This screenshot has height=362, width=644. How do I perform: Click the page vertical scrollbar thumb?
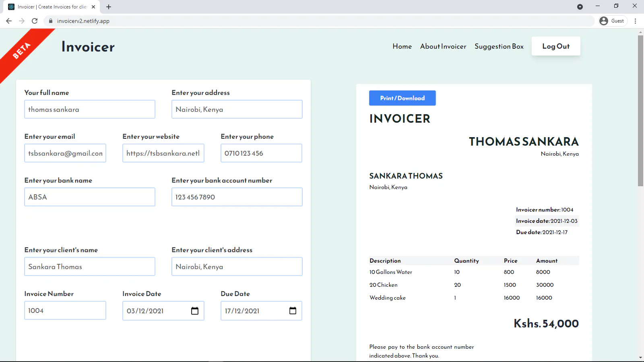pyautogui.click(x=640, y=111)
